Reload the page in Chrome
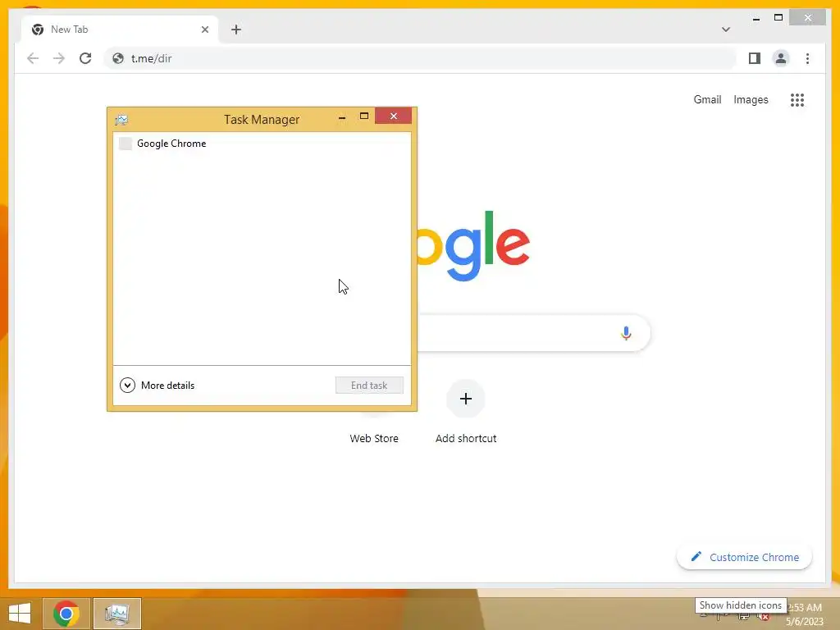Image resolution: width=840 pixels, height=630 pixels. [x=85, y=58]
